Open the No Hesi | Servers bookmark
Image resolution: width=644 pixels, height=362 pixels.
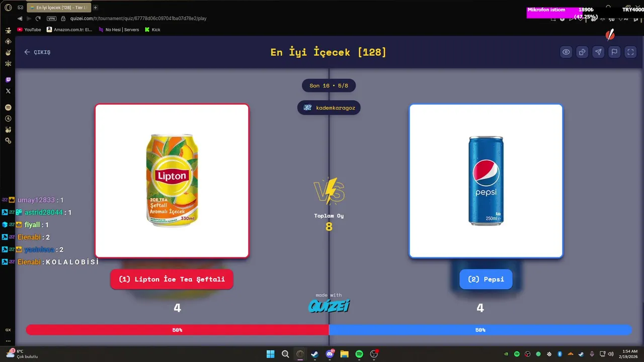tap(119, 30)
